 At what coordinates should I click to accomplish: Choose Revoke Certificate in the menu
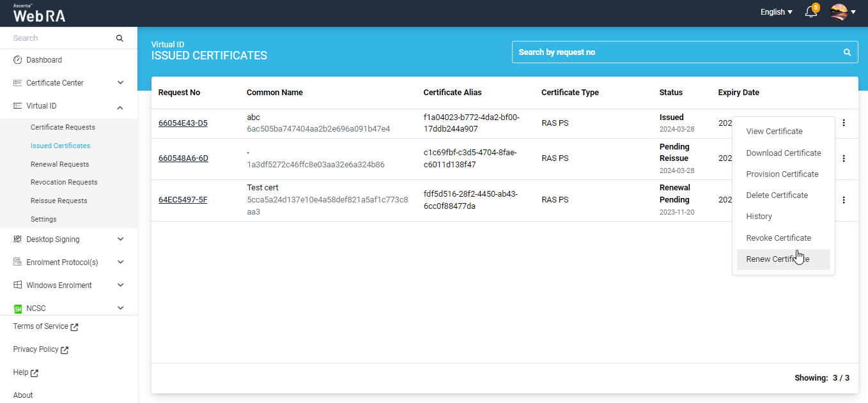tap(778, 238)
